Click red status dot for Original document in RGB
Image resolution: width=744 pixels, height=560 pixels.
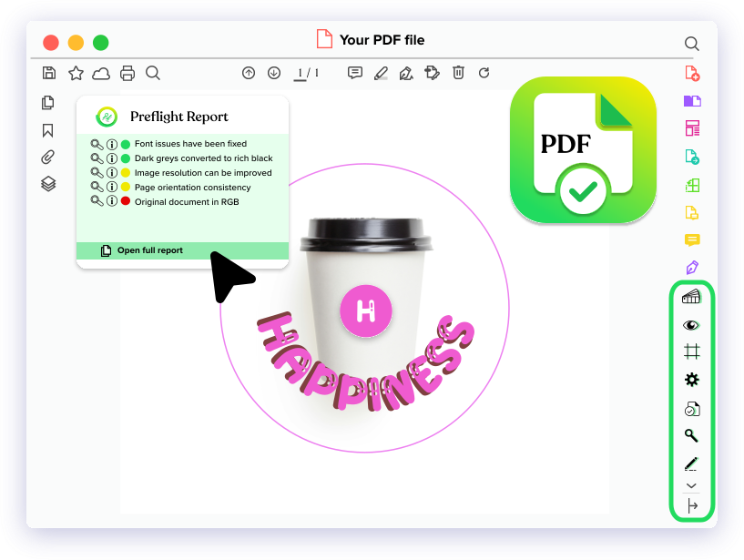pyautogui.click(x=126, y=201)
